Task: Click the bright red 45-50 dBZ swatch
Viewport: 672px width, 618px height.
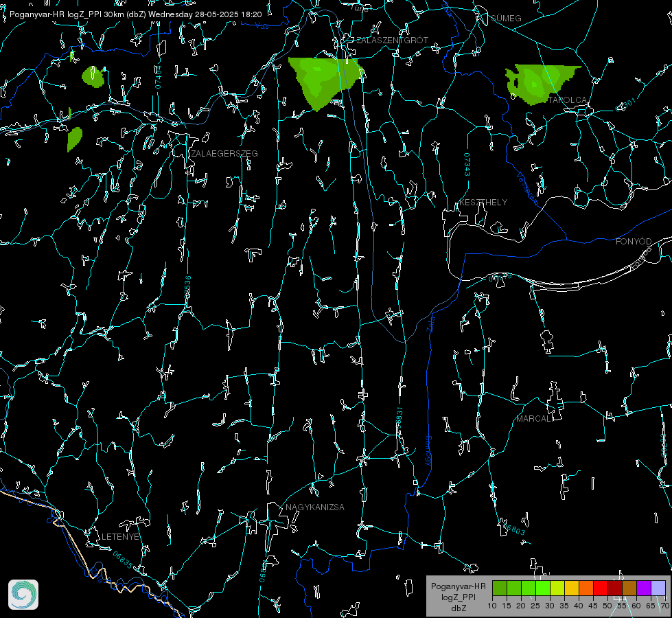Action: [x=601, y=588]
